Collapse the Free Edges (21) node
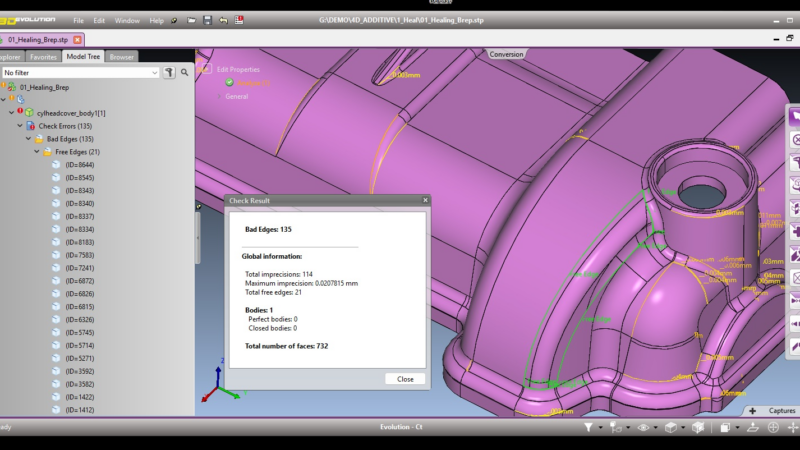800x450 pixels. point(37,152)
